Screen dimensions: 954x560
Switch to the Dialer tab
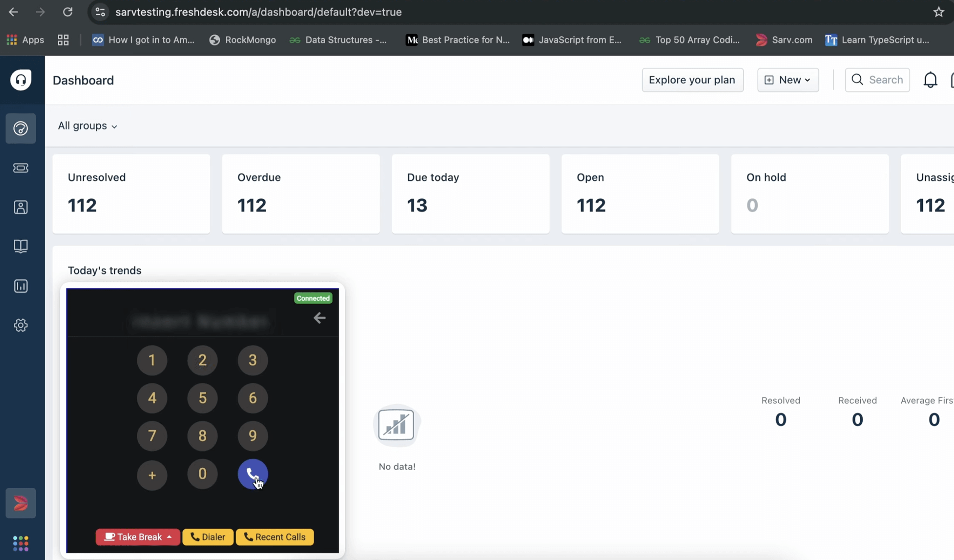tap(208, 537)
